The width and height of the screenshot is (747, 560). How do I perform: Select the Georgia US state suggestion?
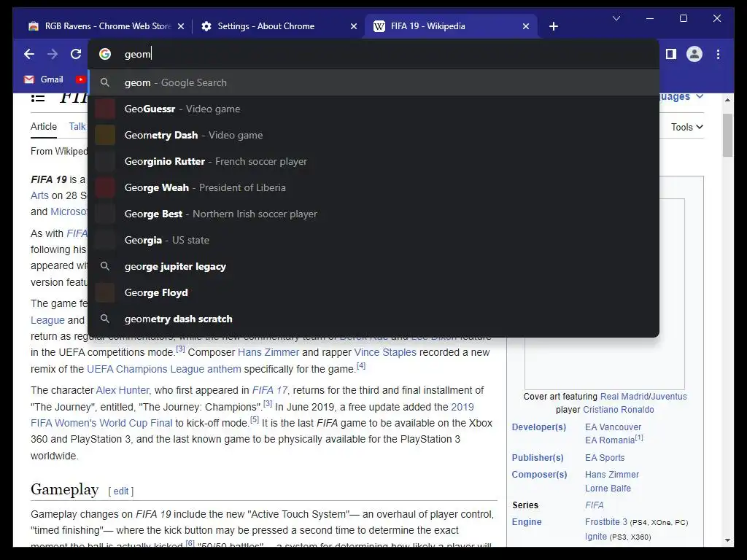coord(374,240)
